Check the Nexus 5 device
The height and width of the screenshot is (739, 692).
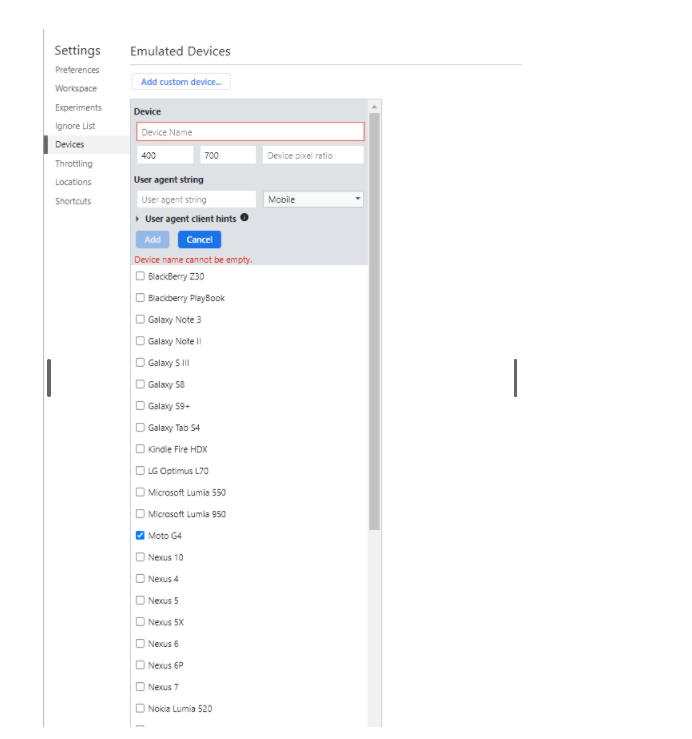click(140, 600)
